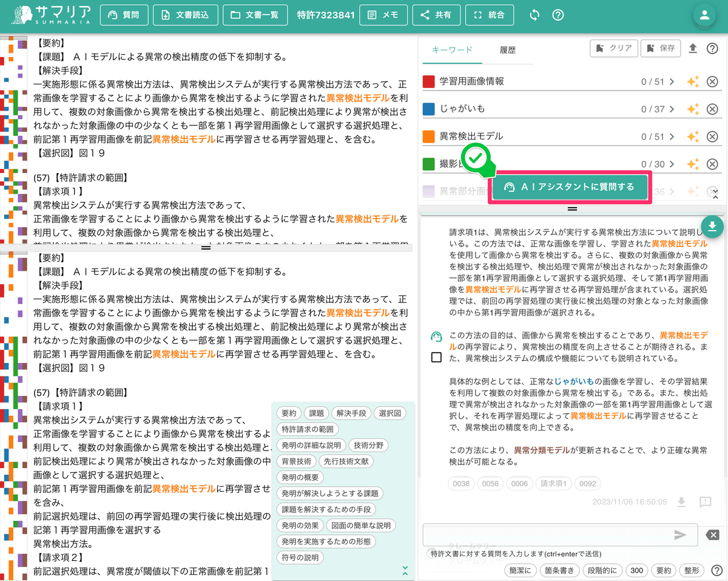Click the green circular download button on chat panel
The width and height of the screenshot is (728, 581).
713,226
